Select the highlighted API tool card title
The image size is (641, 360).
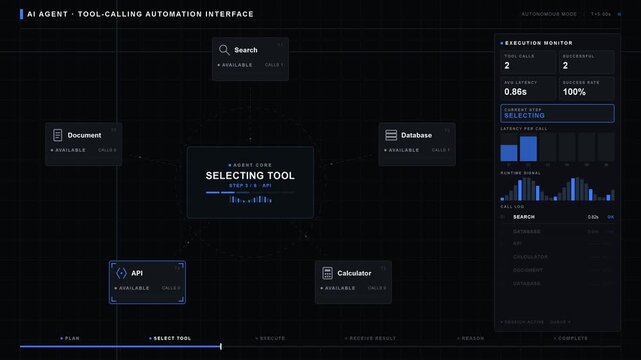137,273
